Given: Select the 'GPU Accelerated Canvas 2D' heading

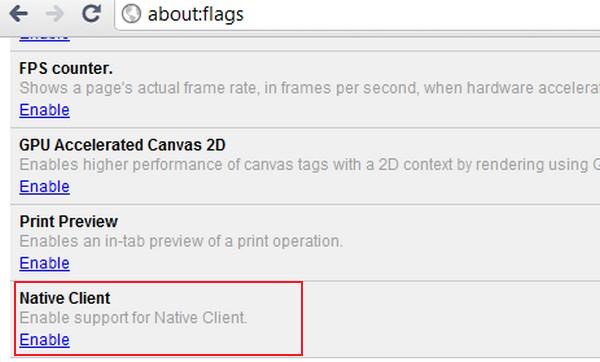Looking at the screenshot, I should [122, 145].
